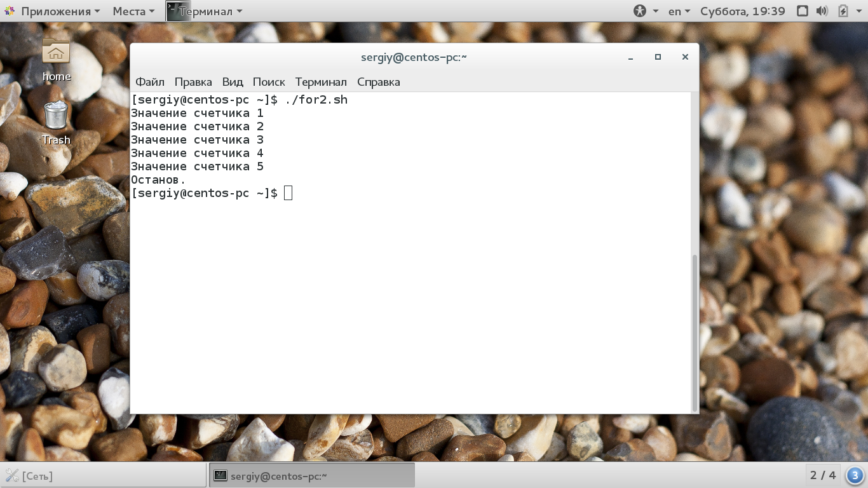Click the sergiy@centos-pc:~ taskbar button
This screenshot has width=868, height=488.
(312, 475)
